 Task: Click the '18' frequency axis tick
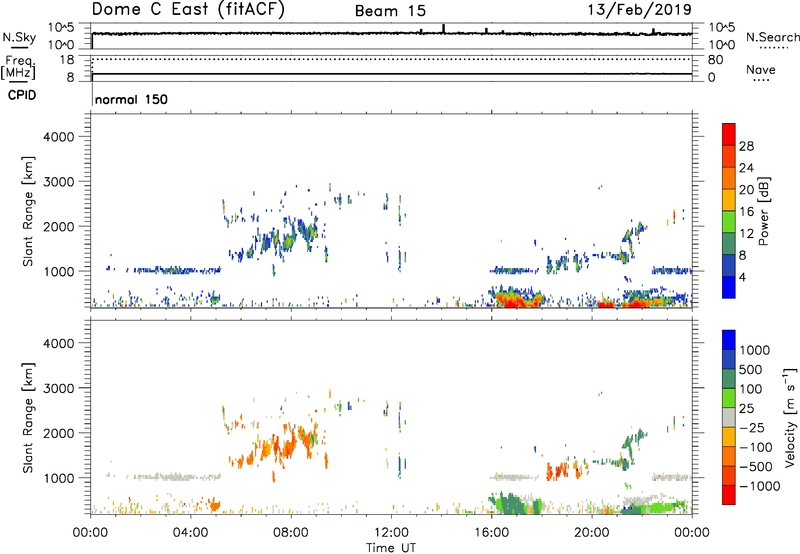click(x=67, y=60)
